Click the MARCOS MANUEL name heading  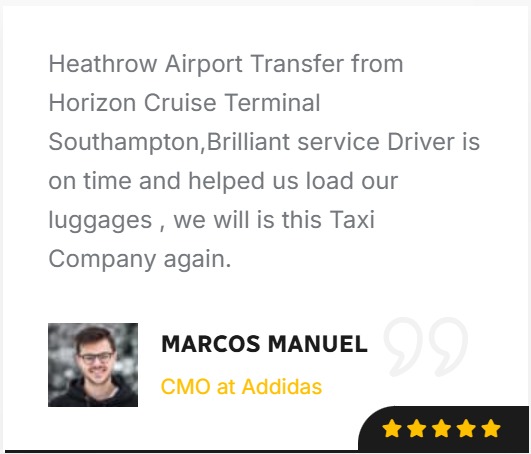264,344
